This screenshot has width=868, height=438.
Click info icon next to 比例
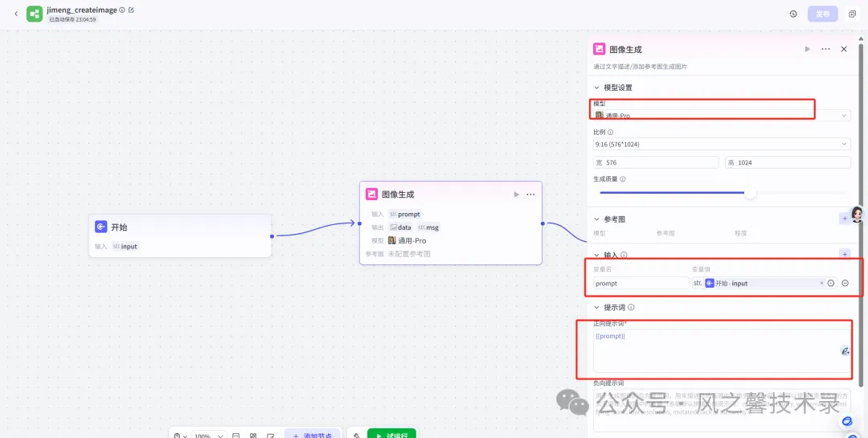coord(611,133)
